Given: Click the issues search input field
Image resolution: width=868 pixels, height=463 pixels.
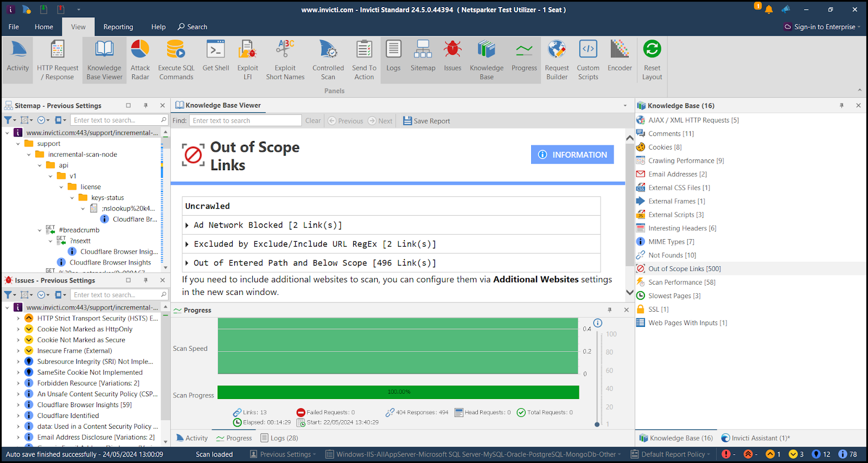Looking at the screenshot, I should coord(119,294).
